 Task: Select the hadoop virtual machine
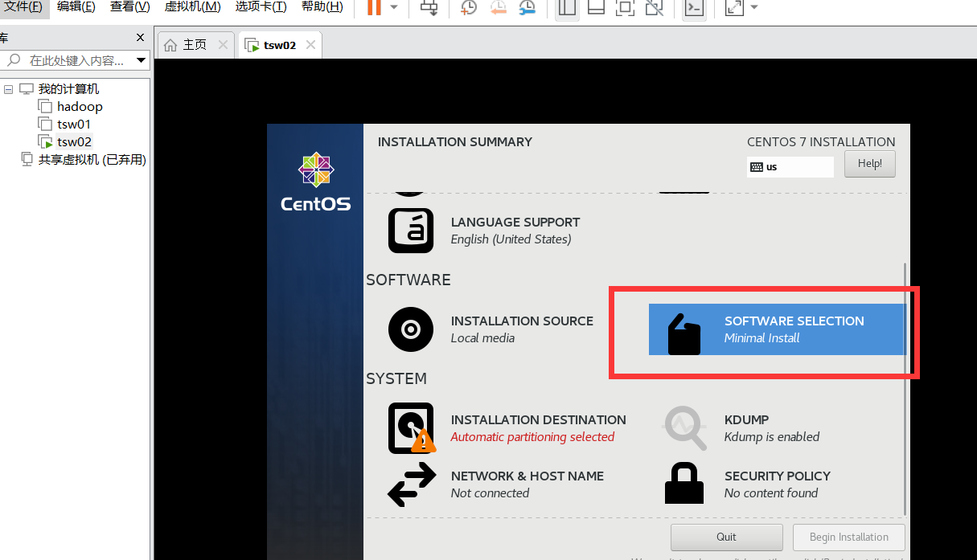[x=80, y=106]
